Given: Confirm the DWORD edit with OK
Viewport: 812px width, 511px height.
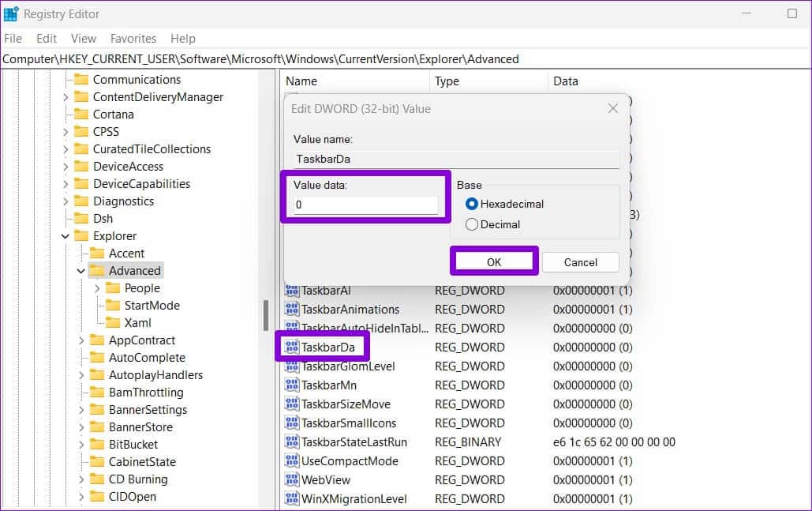Looking at the screenshot, I should coord(494,261).
